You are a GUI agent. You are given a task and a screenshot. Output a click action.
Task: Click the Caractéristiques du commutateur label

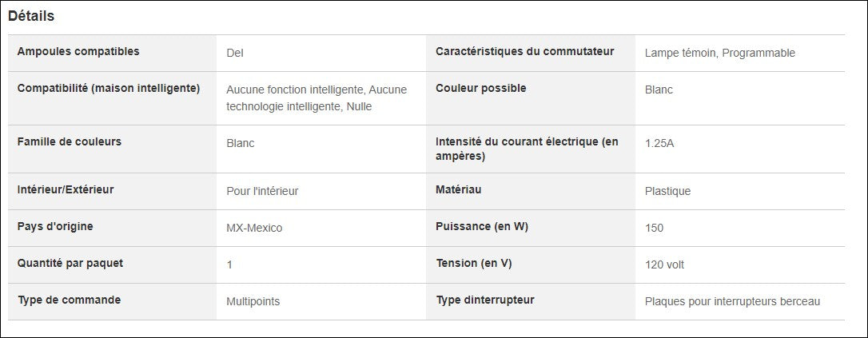tap(525, 52)
